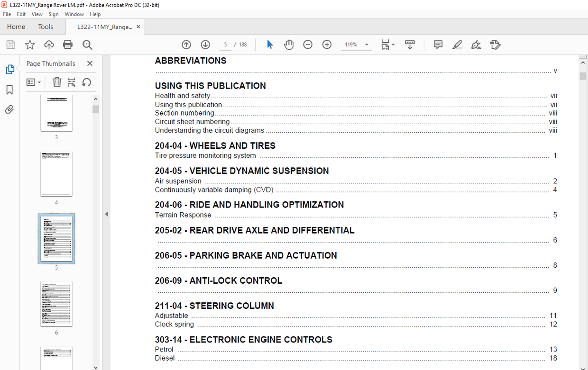Select the page 4 thumbnail
The image size is (588, 370).
coord(56,174)
